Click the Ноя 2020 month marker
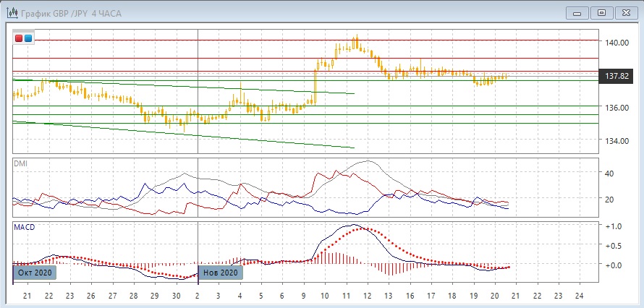The height and width of the screenshot is (308, 644). pos(221,273)
